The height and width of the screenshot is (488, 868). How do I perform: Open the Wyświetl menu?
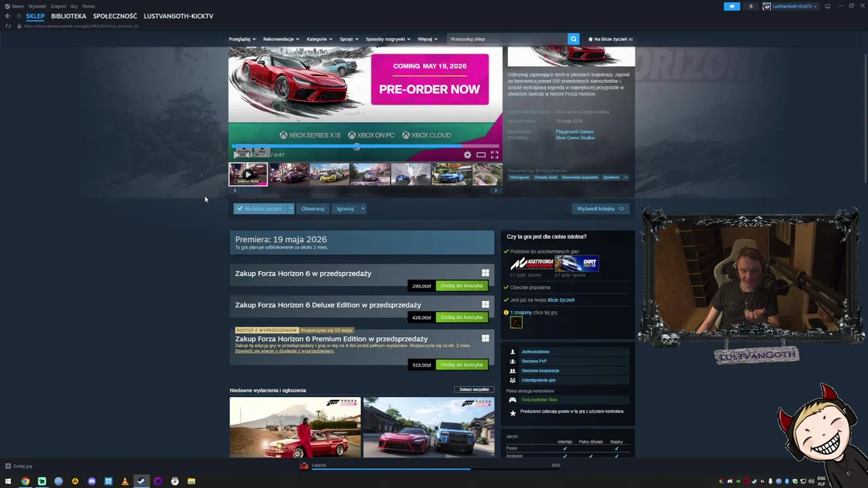37,6
